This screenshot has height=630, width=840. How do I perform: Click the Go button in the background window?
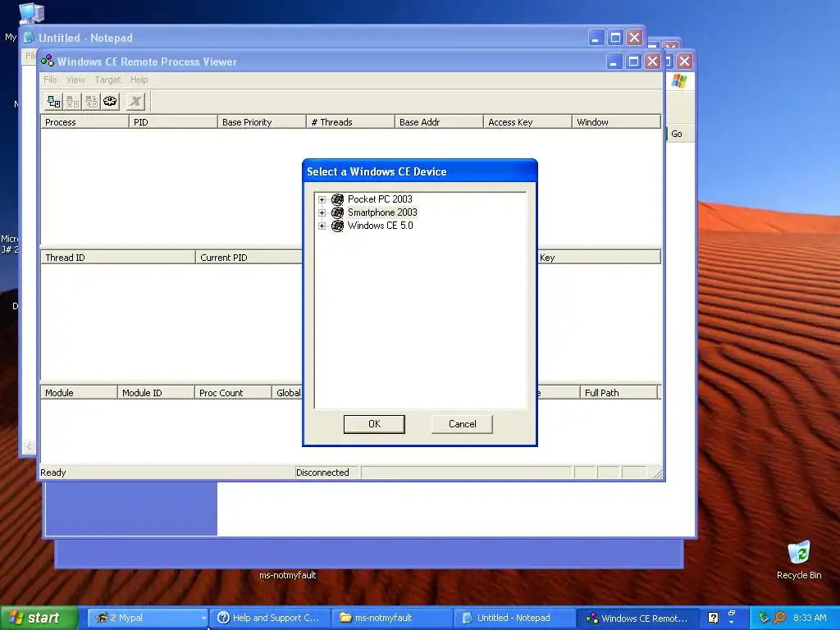pyautogui.click(x=677, y=134)
